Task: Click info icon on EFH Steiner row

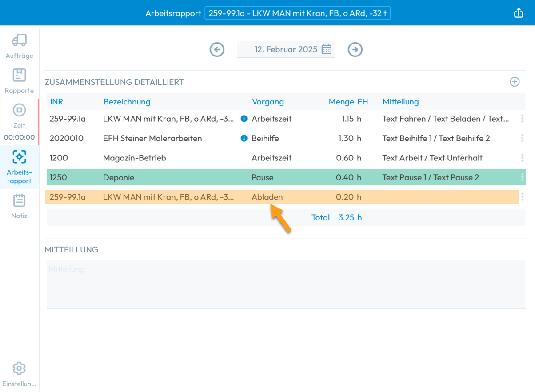Action: [244, 138]
